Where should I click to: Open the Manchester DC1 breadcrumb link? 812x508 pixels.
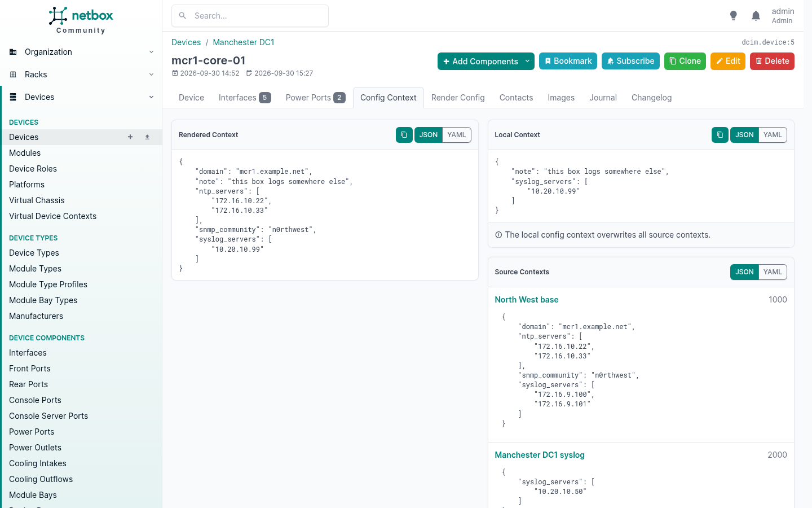[x=244, y=42]
